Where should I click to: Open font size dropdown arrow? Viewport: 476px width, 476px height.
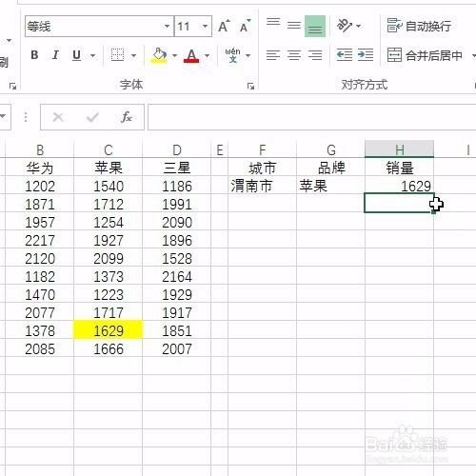point(205,27)
